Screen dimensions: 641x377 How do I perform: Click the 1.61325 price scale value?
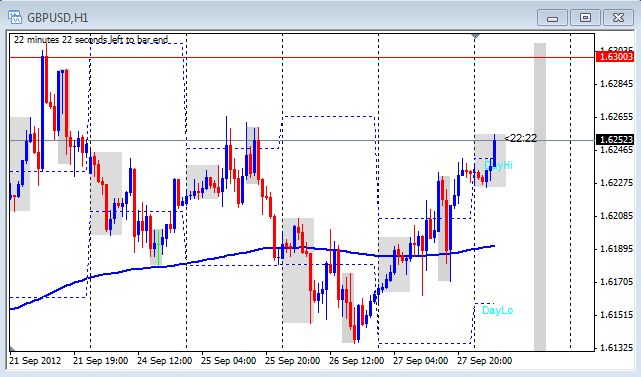pos(616,348)
